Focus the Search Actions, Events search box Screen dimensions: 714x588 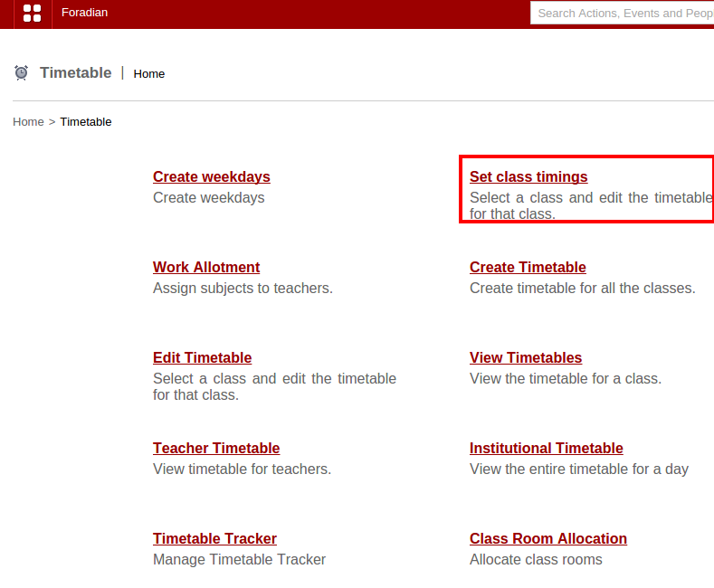[621, 13]
